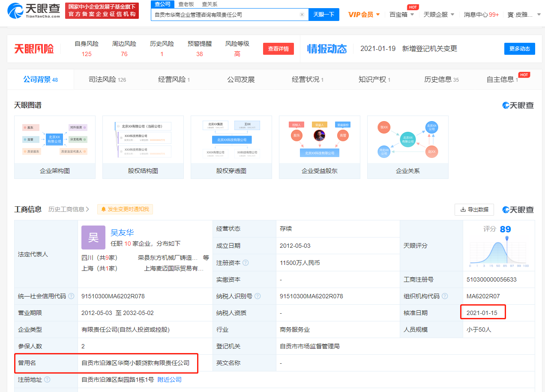
Task: Click the 天眼风险 logo
Action: pyautogui.click(x=34, y=49)
